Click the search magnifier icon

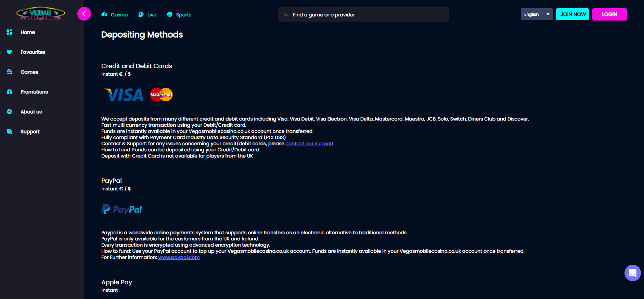[286, 15]
